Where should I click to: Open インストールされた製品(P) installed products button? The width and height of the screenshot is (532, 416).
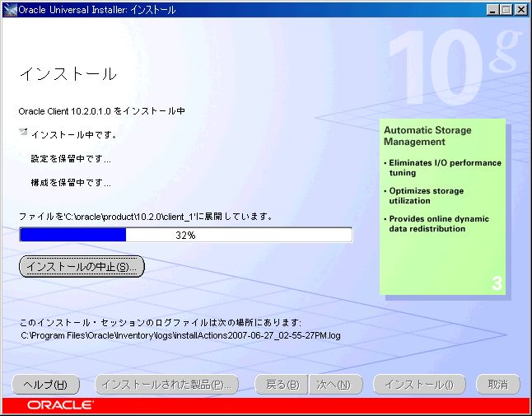166,385
